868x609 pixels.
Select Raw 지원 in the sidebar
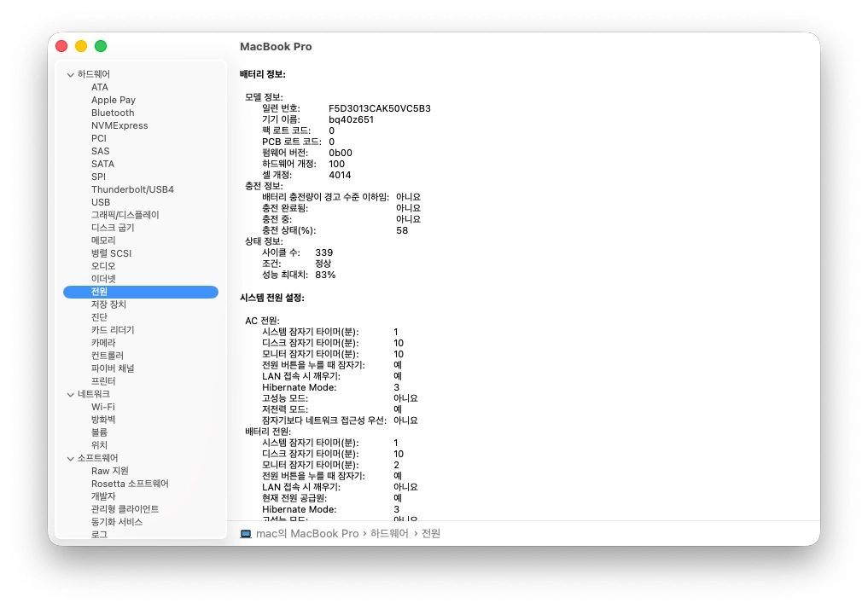click(110, 471)
